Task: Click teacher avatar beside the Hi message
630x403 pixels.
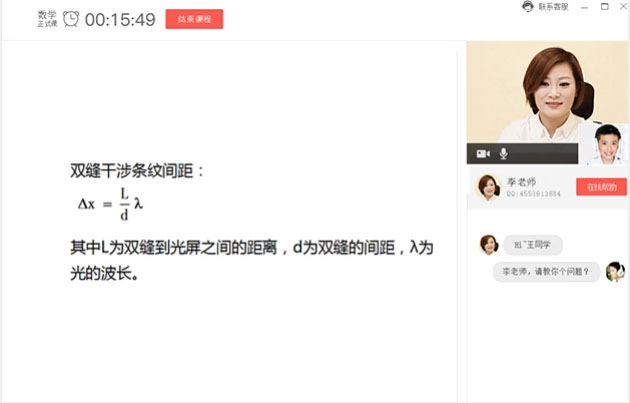Action: point(489,245)
